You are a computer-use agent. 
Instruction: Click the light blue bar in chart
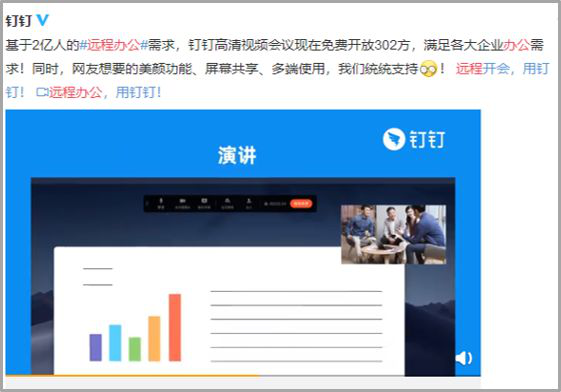pos(115,343)
